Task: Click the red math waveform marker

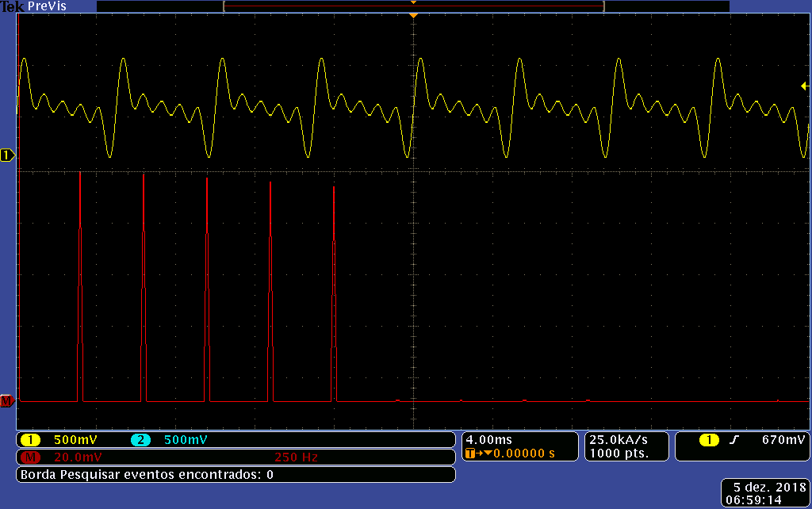Action: (x=7, y=401)
